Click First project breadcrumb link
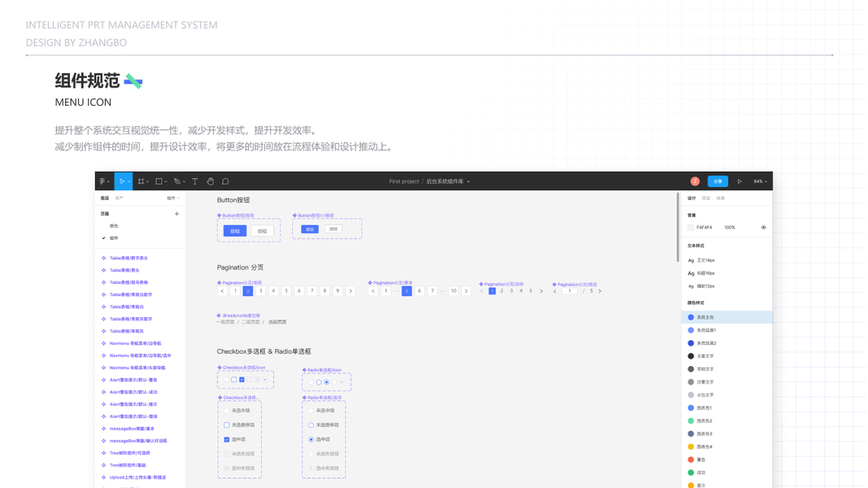Viewport: 868px width, 488px height. coord(404,181)
